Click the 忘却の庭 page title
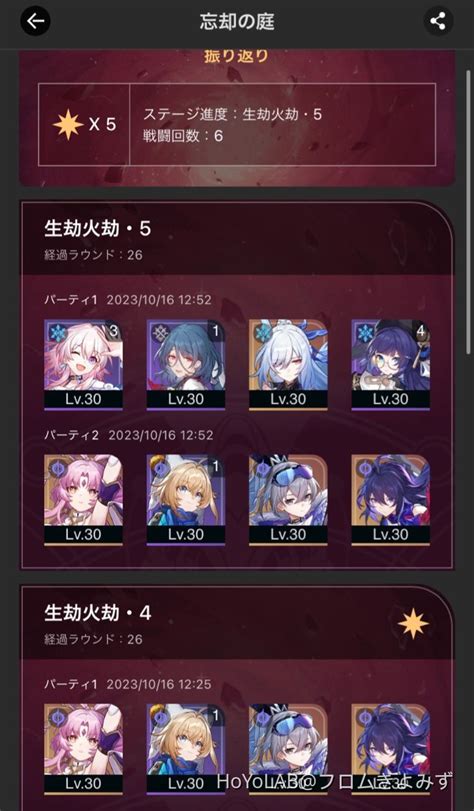This screenshot has width=474, height=811. [x=237, y=21]
